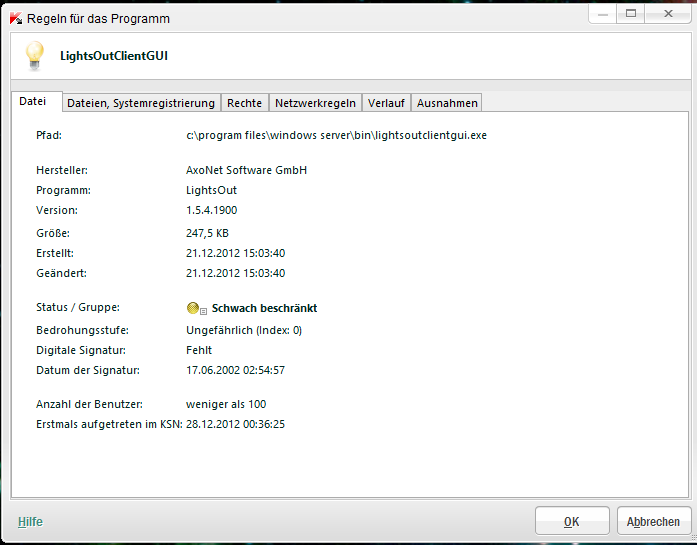Viewport: 697px width, 545px height.
Task: Click the Geändert date value
Action: [x=236, y=273]
